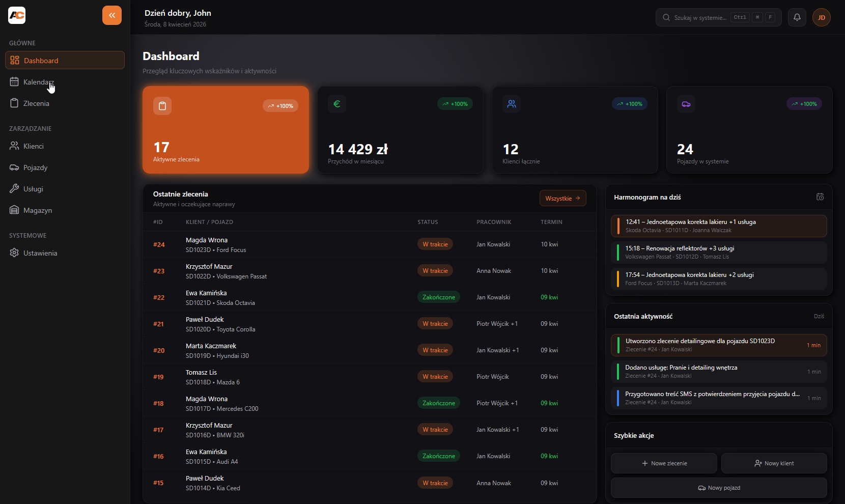The width and height of the screenshot is (845, 504).
Task: Click the clipboard icon on Aktywne zlecenia card
Action: [162, 106]
